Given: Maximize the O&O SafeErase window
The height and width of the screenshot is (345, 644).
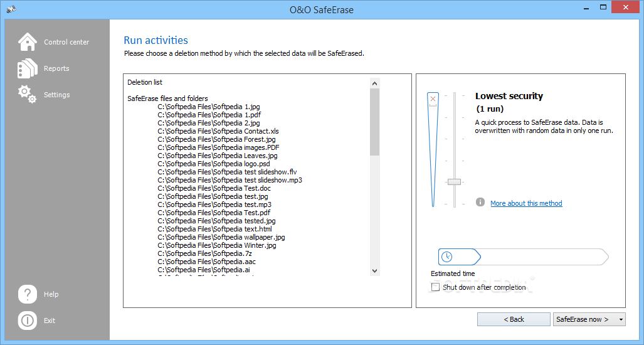Looking at the screenshot, I should coord(603,7).
